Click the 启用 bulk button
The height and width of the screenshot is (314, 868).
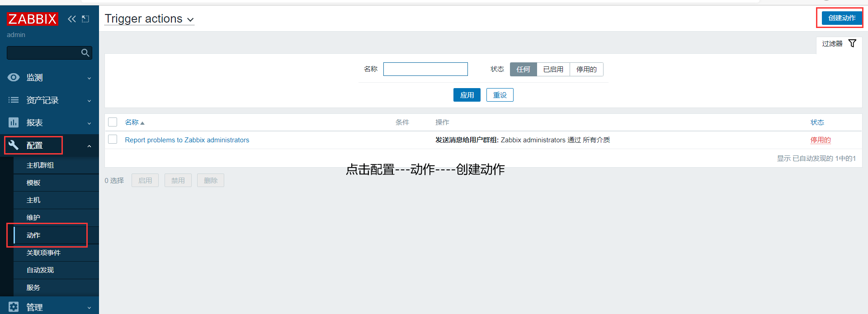[145, 180]
